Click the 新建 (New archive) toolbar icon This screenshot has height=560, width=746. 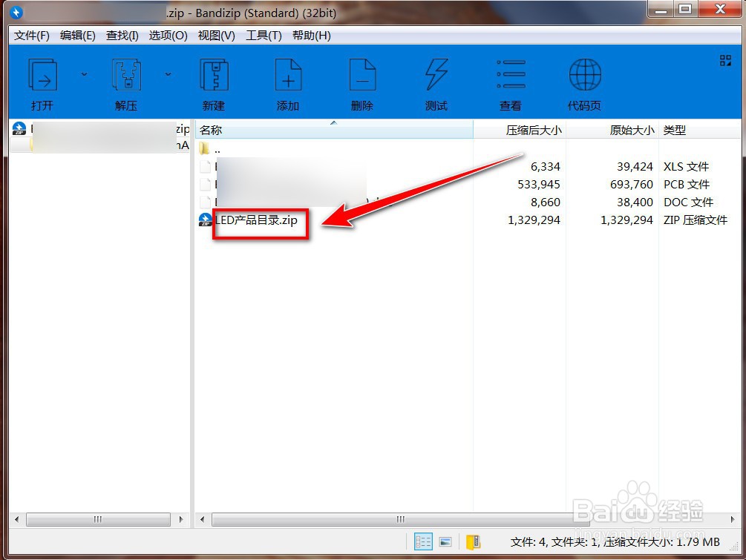(214, 75)
